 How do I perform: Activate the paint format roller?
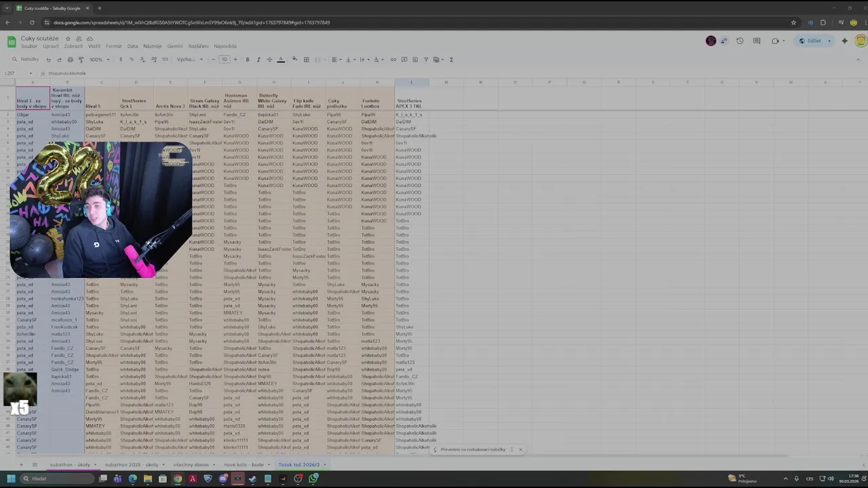click(81, 60)
